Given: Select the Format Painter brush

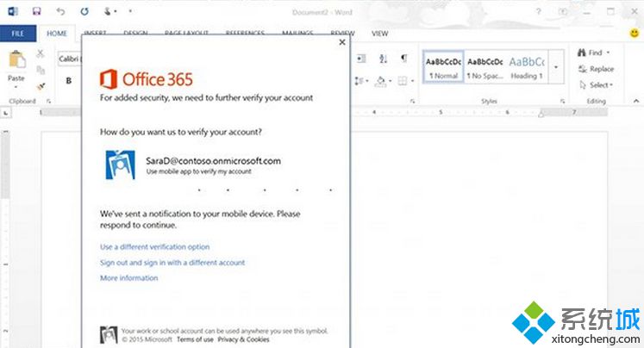Looking at the screenshot, I should [x=41, y=86].
